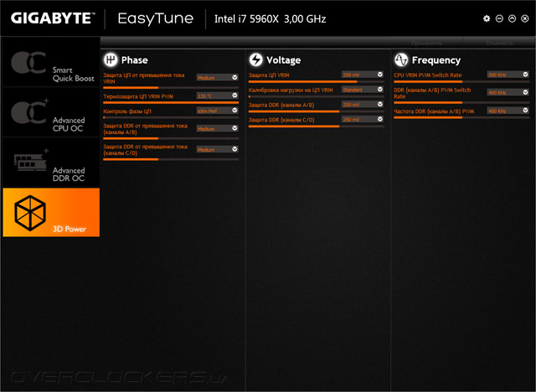Click the 'Защита DDR (каналы C/D)' voltage label

click(281, 120)
